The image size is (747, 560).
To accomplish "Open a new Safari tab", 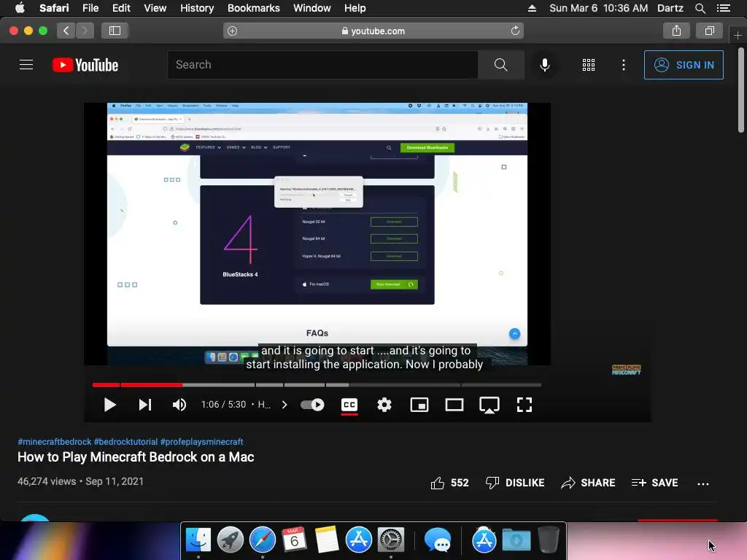I will point(738,35).
